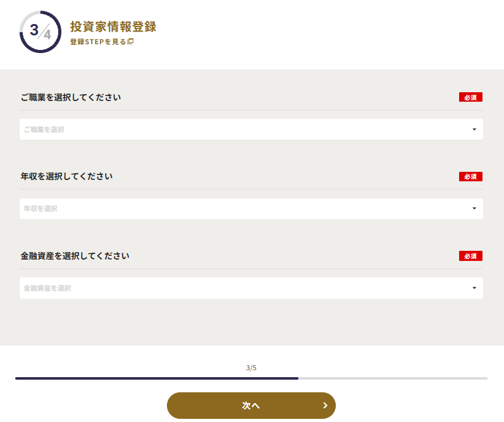Click the 必須 badge for ご職業
The image size is (504, 422).
(x=470, y=97)
